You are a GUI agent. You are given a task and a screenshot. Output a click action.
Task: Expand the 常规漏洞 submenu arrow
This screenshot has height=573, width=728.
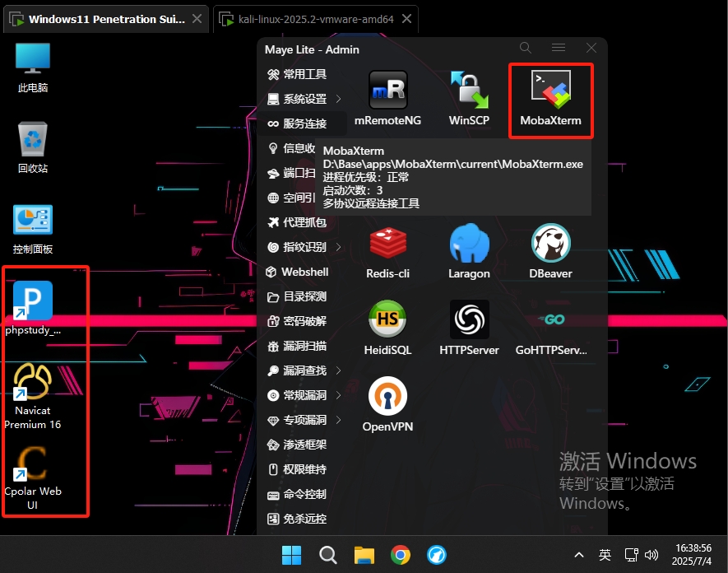coord(338,395)
